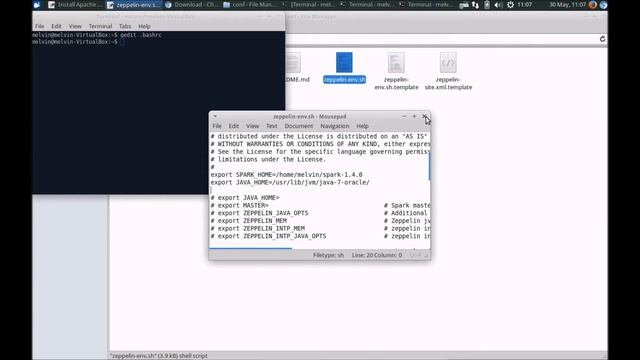Click the globe icon at panel's right end
Viewport: 640px width, 360px height.
click(603, 5)
